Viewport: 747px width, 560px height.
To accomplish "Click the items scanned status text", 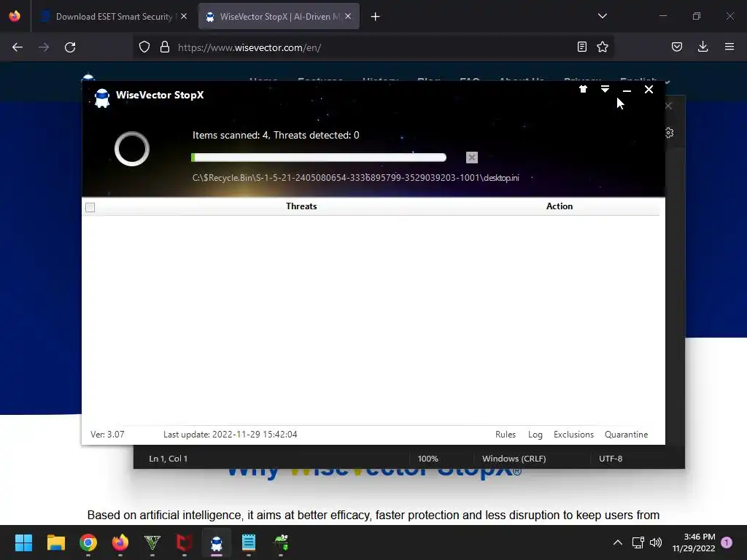I will pos(276,135).
